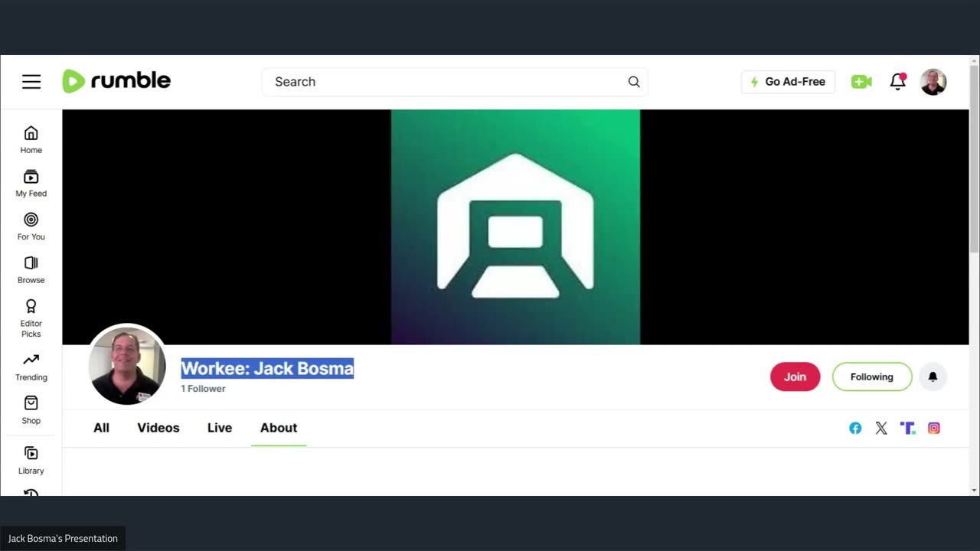980x551 pixels.
Task: Open the user account avatar menu
Action: tap(933, 82)
